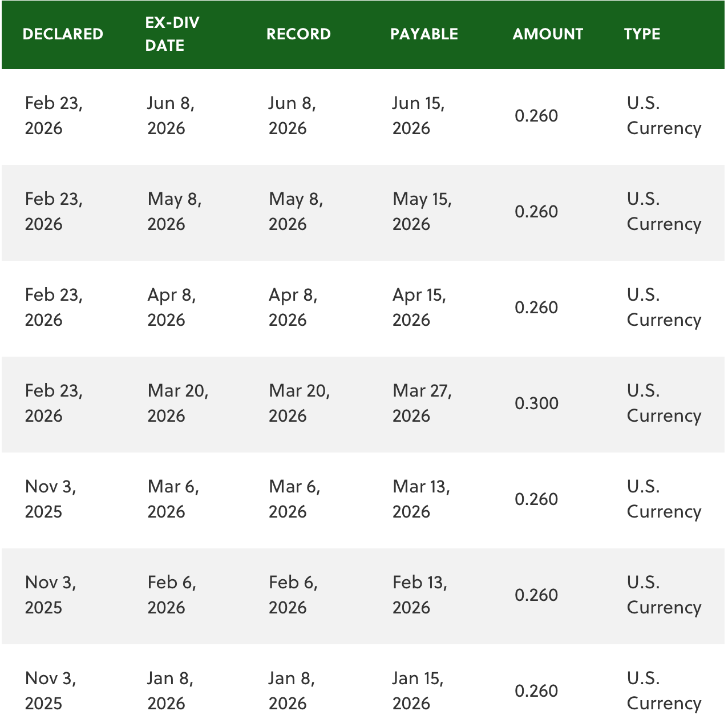Select the May 15, 2026 payable date
This screenshot has width=728, height=719.
point(422,212)
